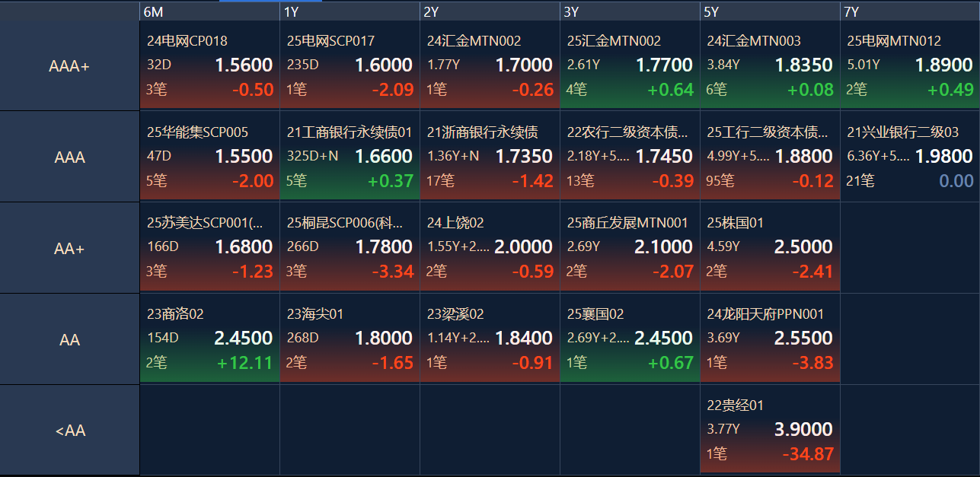Open the 23梁溪02 bond card

490,338
